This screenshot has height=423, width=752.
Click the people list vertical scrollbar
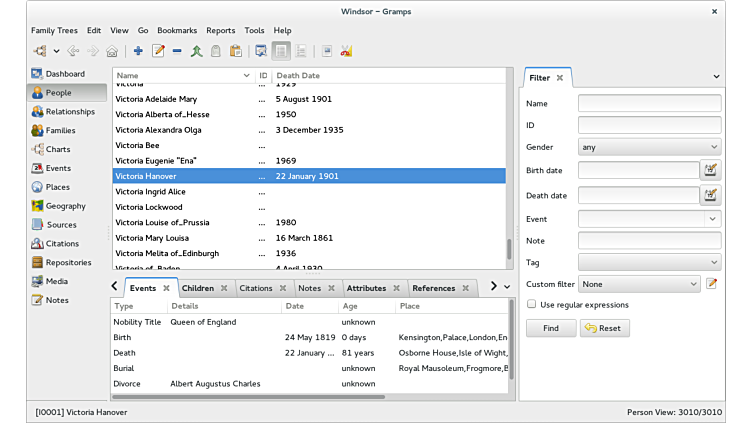point(509,248)
